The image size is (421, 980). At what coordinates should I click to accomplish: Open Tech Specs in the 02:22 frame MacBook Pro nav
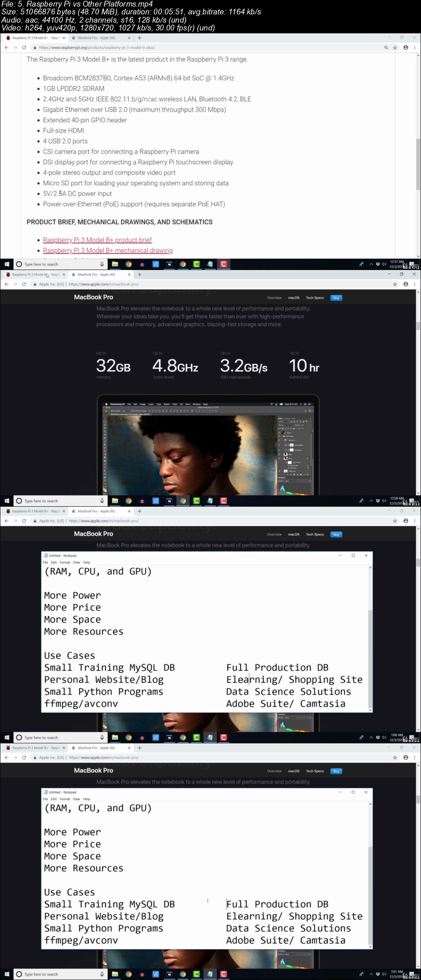(x=315, y=298)
